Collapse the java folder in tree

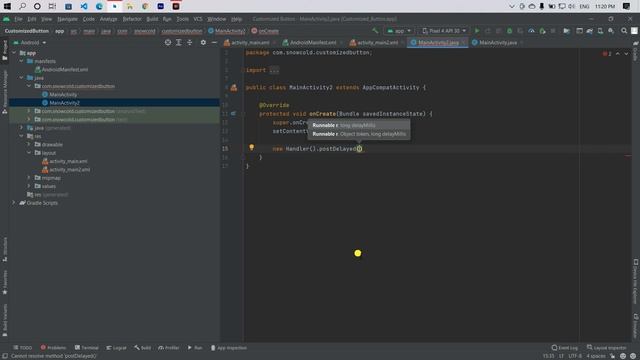coord(22,78)
